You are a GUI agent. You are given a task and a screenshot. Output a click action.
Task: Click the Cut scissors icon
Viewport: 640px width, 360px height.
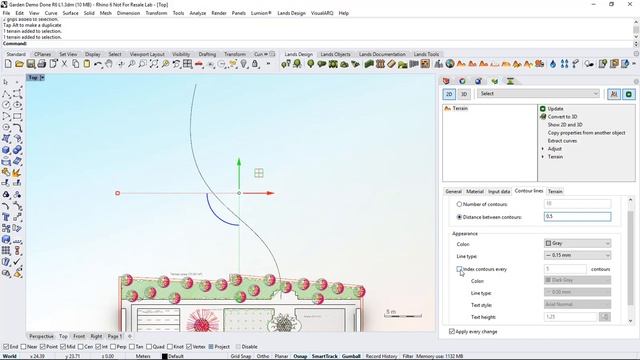click(64, 64)
